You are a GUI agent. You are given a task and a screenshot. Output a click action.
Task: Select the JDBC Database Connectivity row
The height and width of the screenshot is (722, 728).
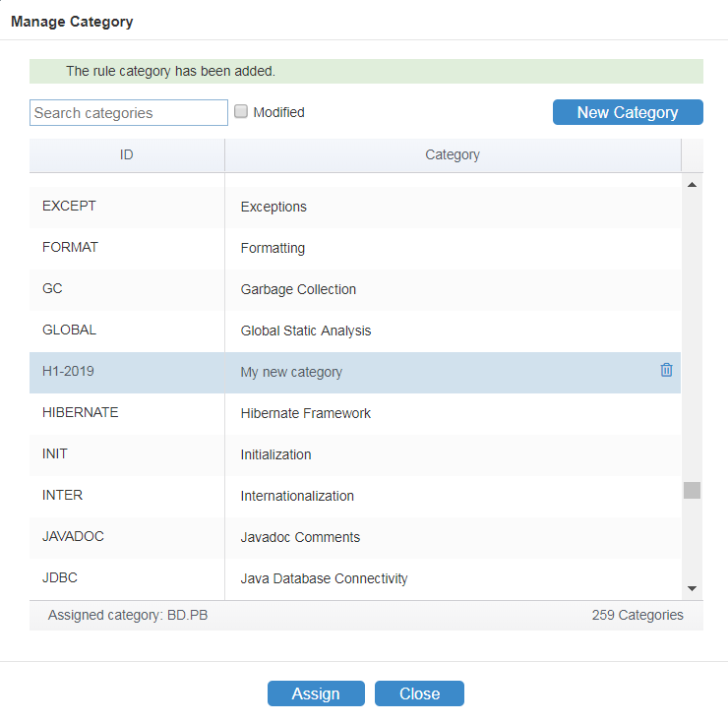355,579
